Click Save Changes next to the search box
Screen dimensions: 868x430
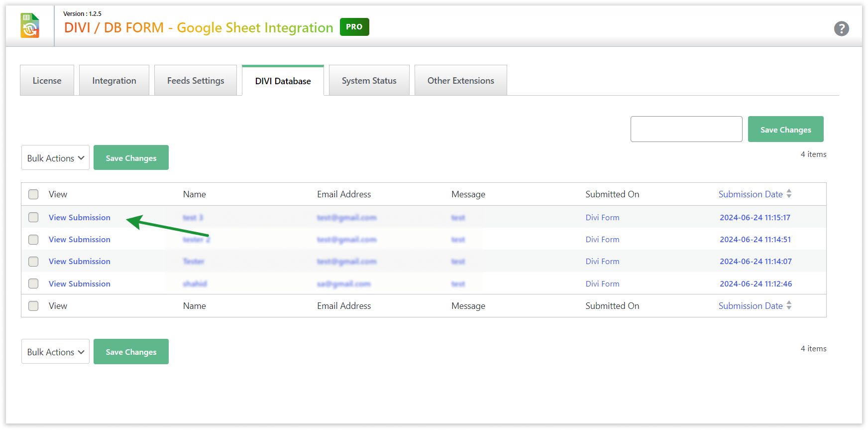(785, 130)
